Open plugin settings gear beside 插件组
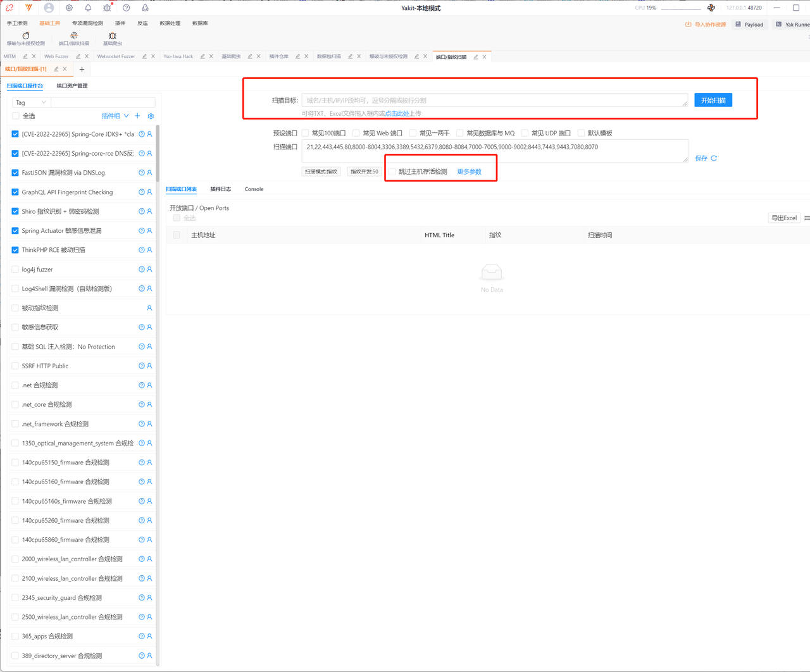This screenshot has width=810, height=672. [x=151, y=116]
